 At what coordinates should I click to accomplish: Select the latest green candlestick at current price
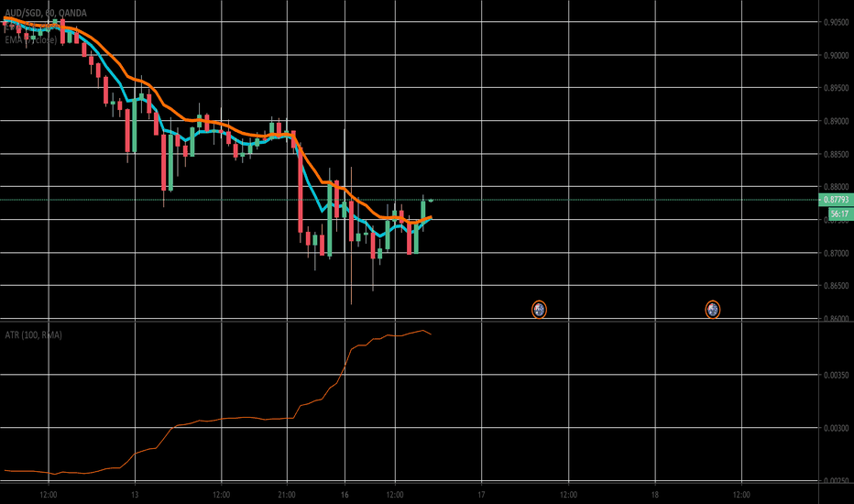pos(431,201)
